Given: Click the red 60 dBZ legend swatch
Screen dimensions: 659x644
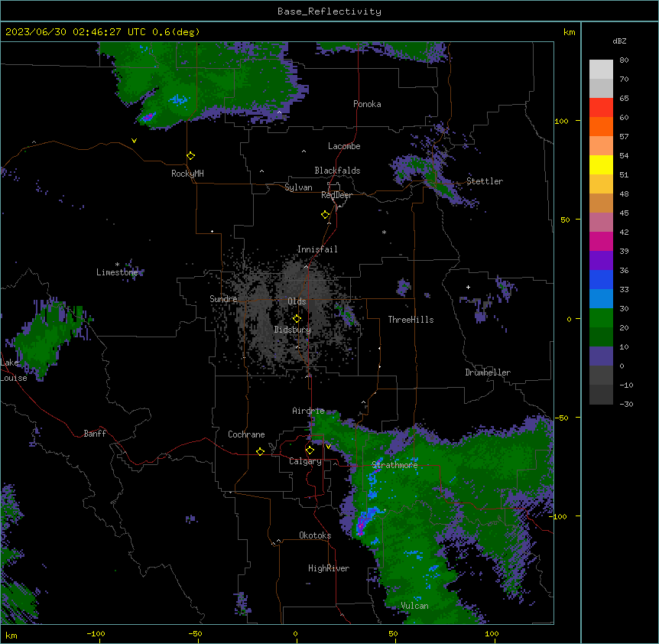Looking at the screenshot, I should (x=601, y=108).
